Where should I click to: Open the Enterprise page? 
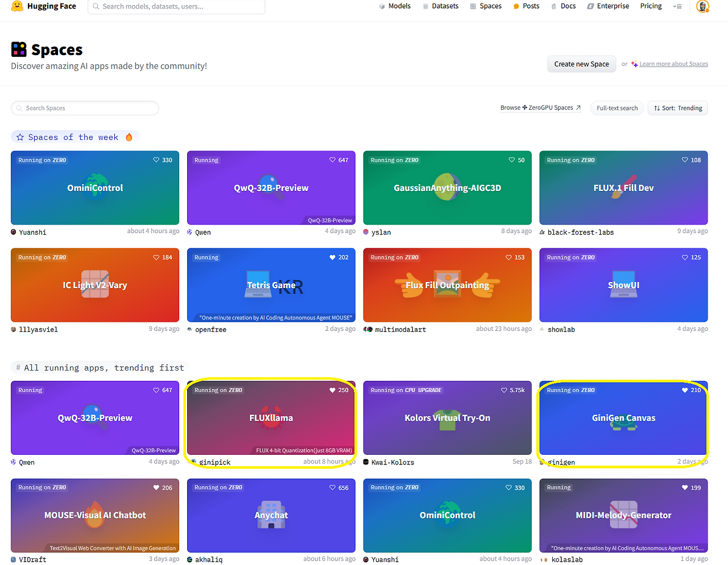pyautogui.click(x=608, y=6)
